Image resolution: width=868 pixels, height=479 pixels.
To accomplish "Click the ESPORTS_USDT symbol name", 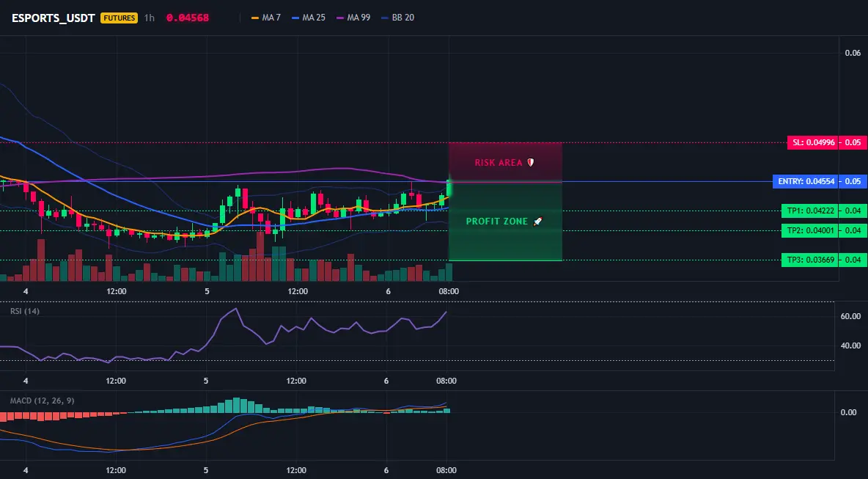I will pyautogui.click(x=53, y=18).
